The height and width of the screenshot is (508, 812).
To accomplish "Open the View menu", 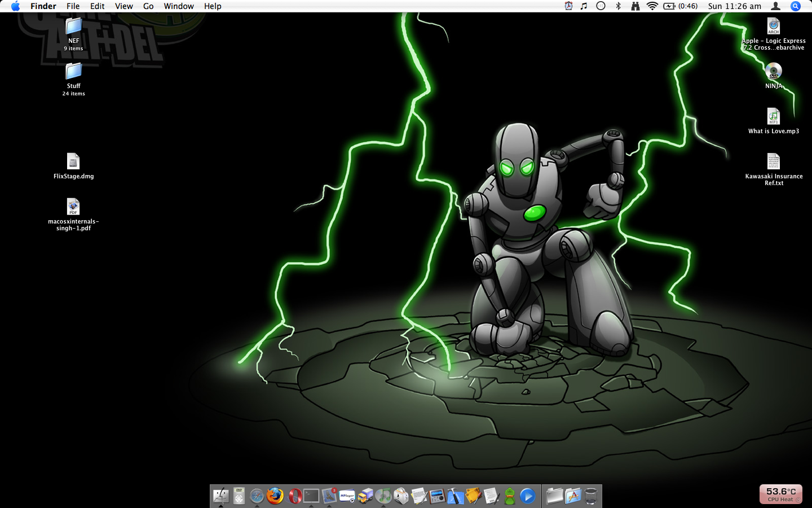I will [x=123, y=6].
